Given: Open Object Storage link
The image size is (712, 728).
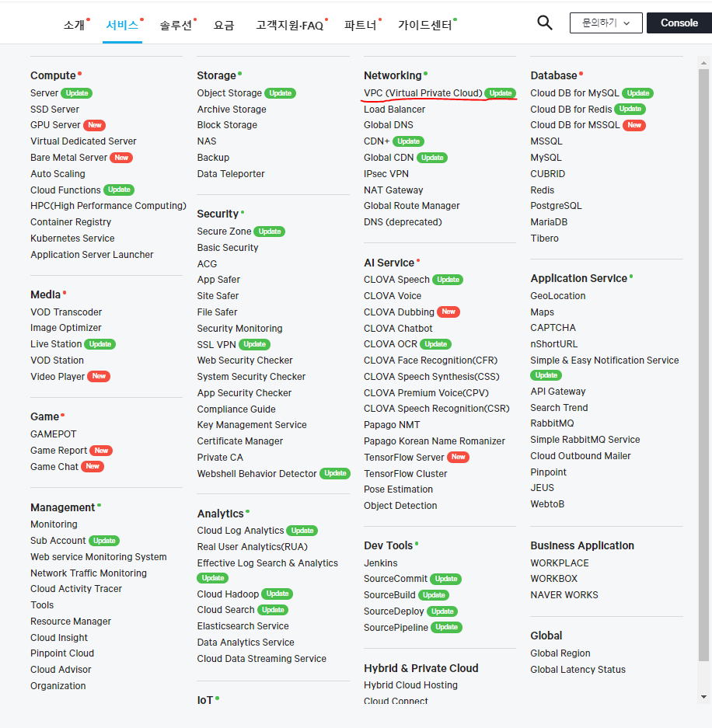Looking at the screenshot, I should [x=229, y=93].
